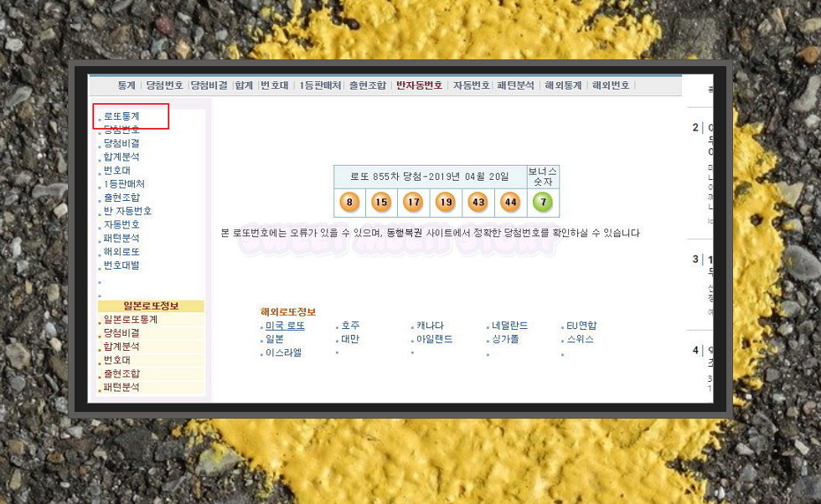Viewport: 821px width, 504px height.
Task: Open the underlined 미국 로또 link
Action: [285, 326]
